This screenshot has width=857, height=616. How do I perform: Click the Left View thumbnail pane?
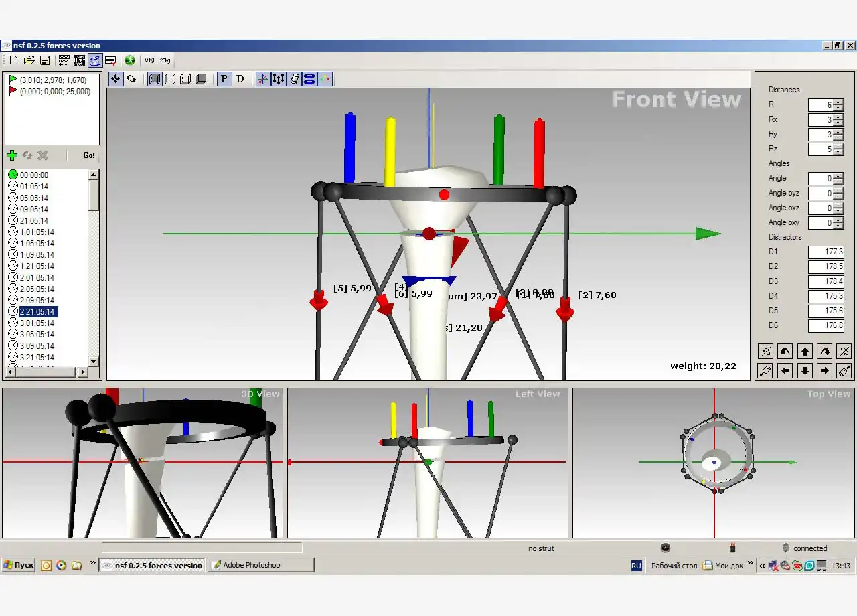point(428,463)
